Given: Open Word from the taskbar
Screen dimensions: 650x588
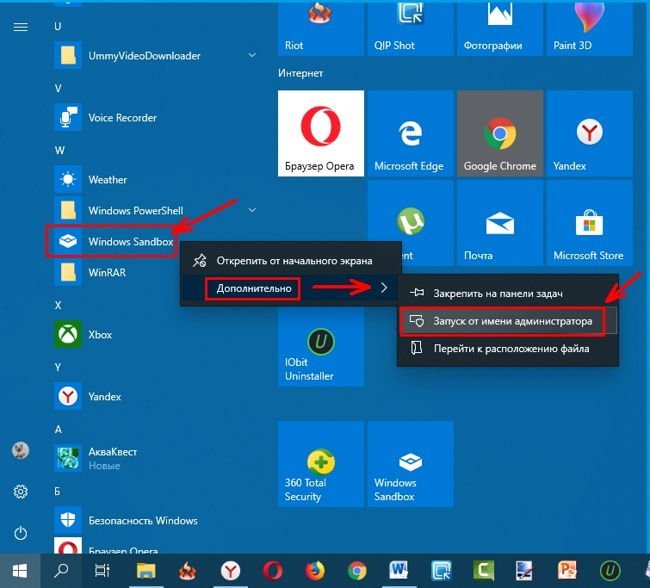Looking at the screenshot, I should coord(399,571).
